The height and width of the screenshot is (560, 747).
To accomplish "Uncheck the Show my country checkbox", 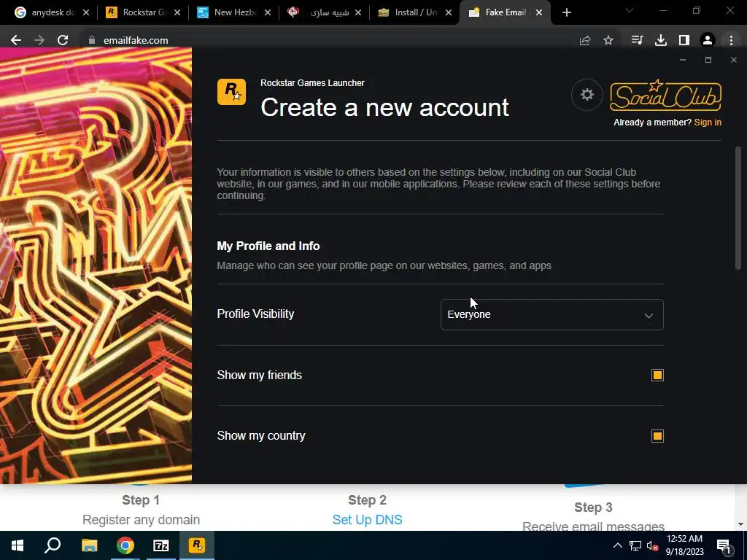I will click(x=657, y=436).
